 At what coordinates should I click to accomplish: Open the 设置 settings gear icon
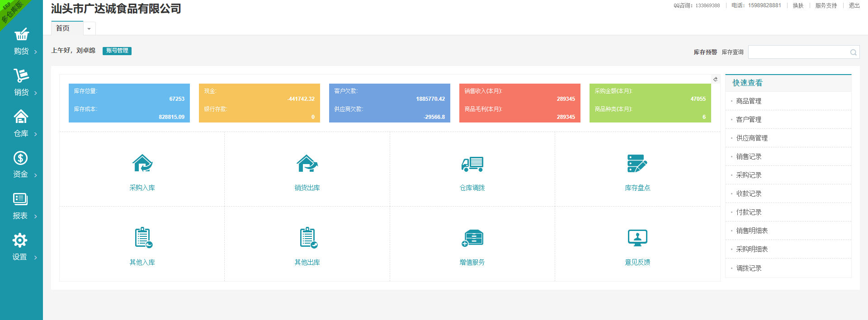click(x=20, y=240)
